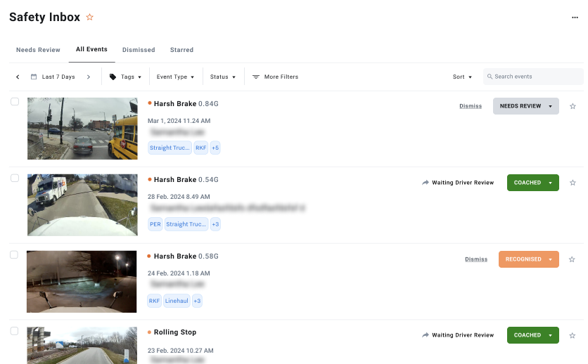Dismiss the Harsh Brake 0.84G event

point(471,106)
